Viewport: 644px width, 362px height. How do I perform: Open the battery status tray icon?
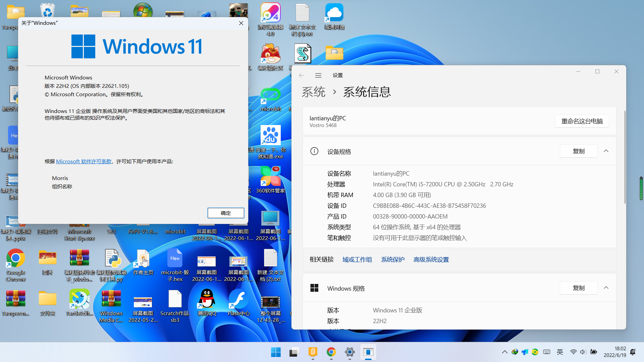(594, 352)
